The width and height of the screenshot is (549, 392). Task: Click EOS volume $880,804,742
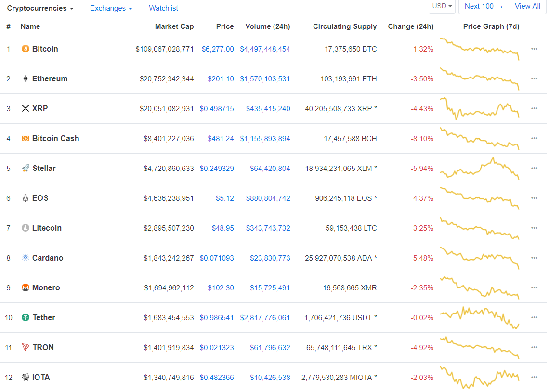pos(268,198)
